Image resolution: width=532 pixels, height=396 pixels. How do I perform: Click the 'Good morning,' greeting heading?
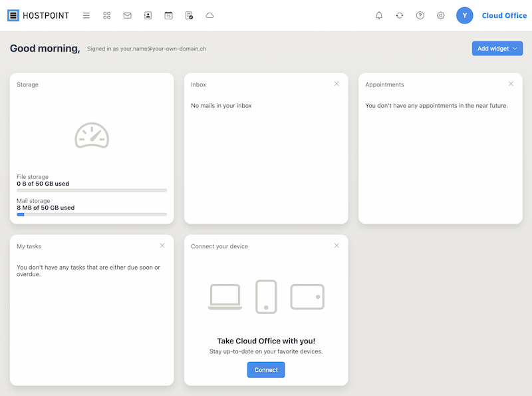45,49
